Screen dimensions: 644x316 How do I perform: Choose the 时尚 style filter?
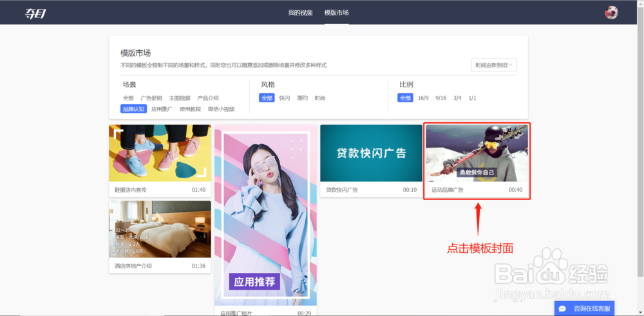click(x=320, y=98)
